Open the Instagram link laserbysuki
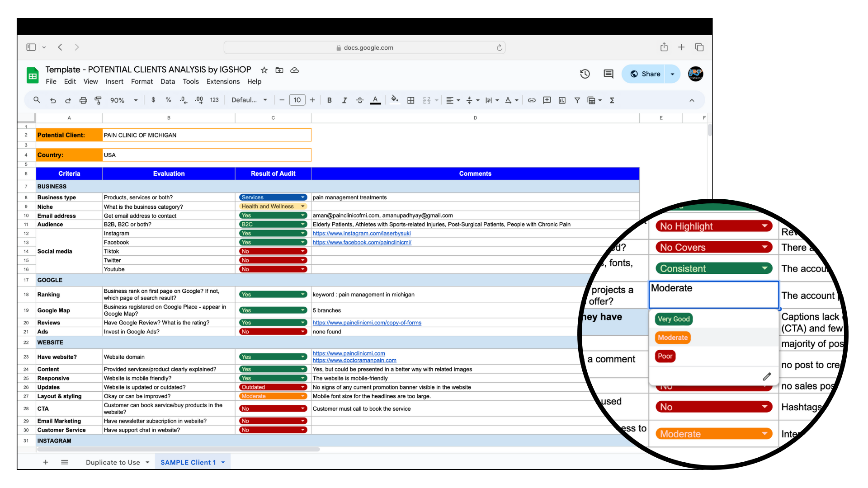The image size is (868, 488). (362, 234)
